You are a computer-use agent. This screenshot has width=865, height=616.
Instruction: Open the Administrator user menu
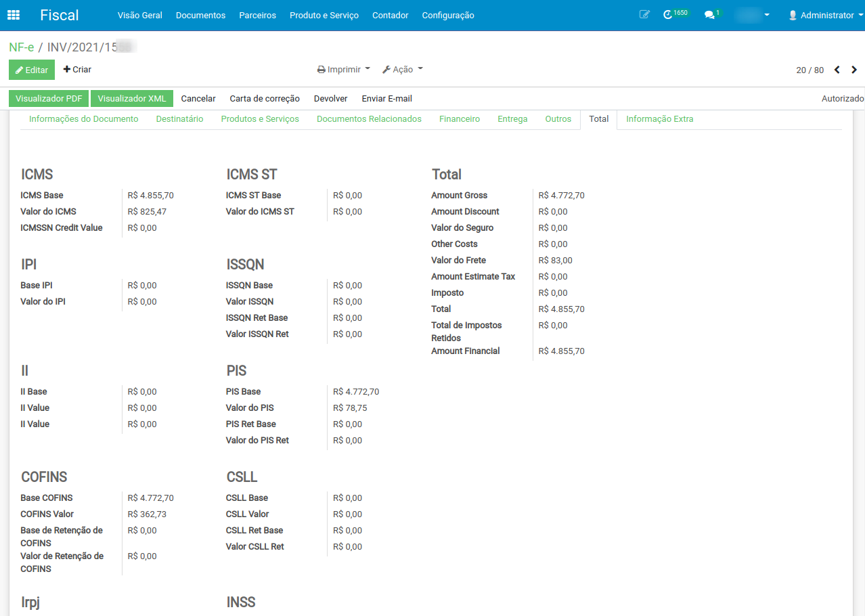824,15
